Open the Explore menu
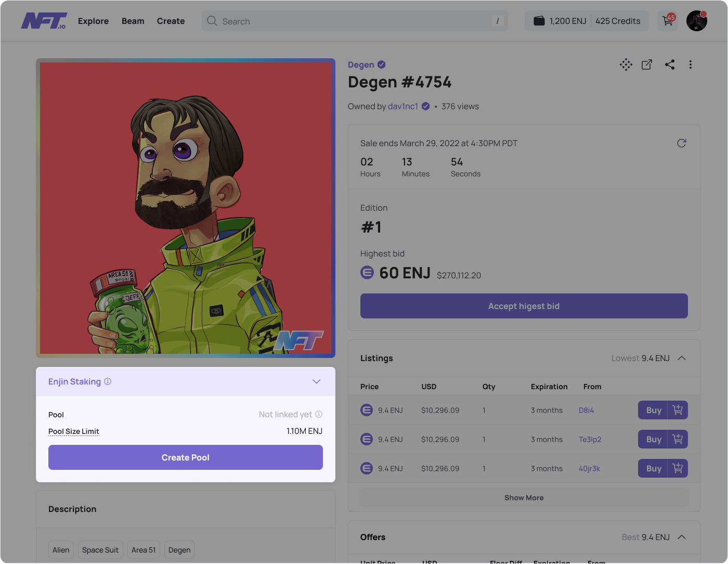 (x=94, y=21)
